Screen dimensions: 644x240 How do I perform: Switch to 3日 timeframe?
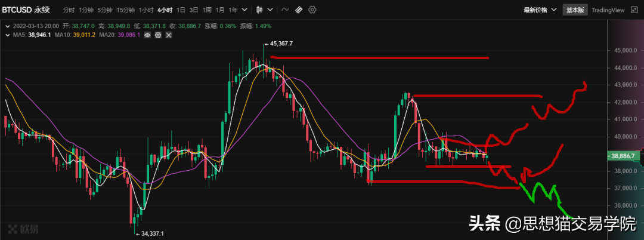pos(193,10)
